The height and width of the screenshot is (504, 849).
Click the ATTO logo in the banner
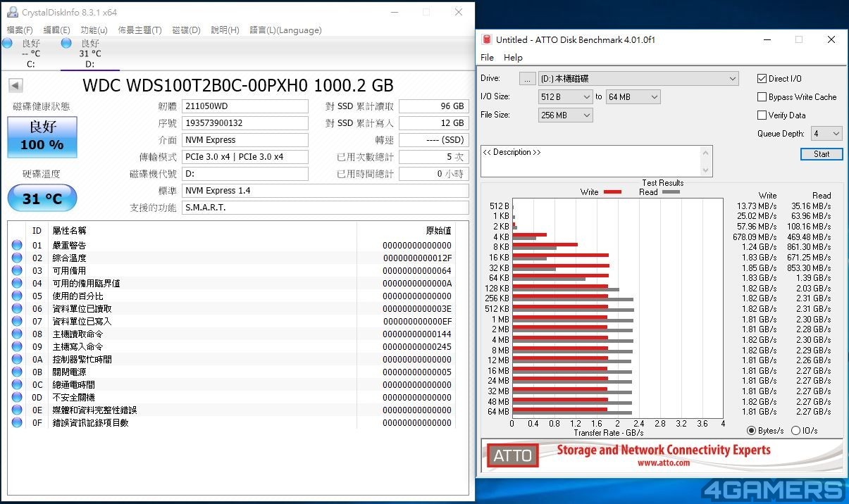pos(512,455)
